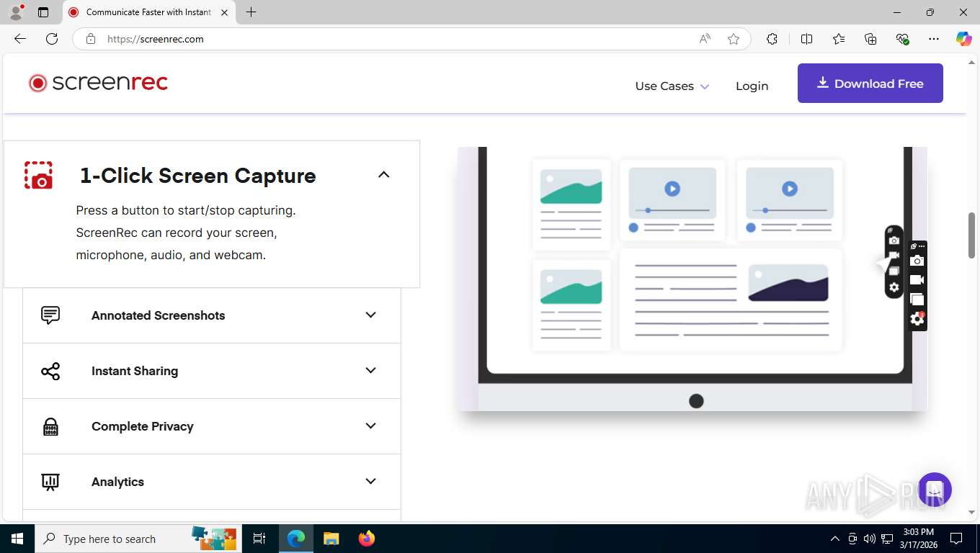This screenshot has height=553, width=980.
Task: Open browser Extensions puzzle icon
Action: [772, 39]
